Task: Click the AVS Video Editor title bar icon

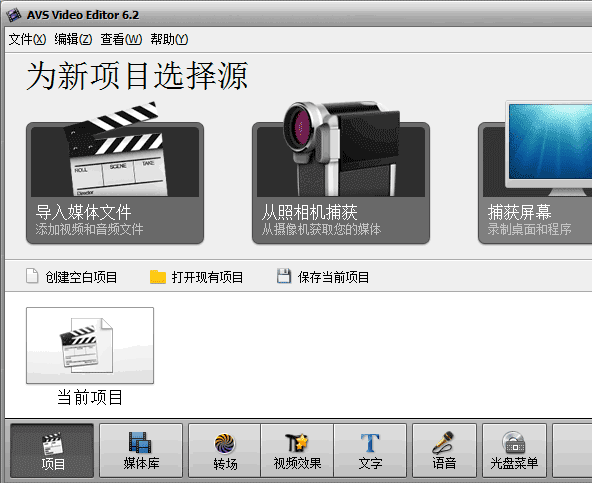Action: 14,15
